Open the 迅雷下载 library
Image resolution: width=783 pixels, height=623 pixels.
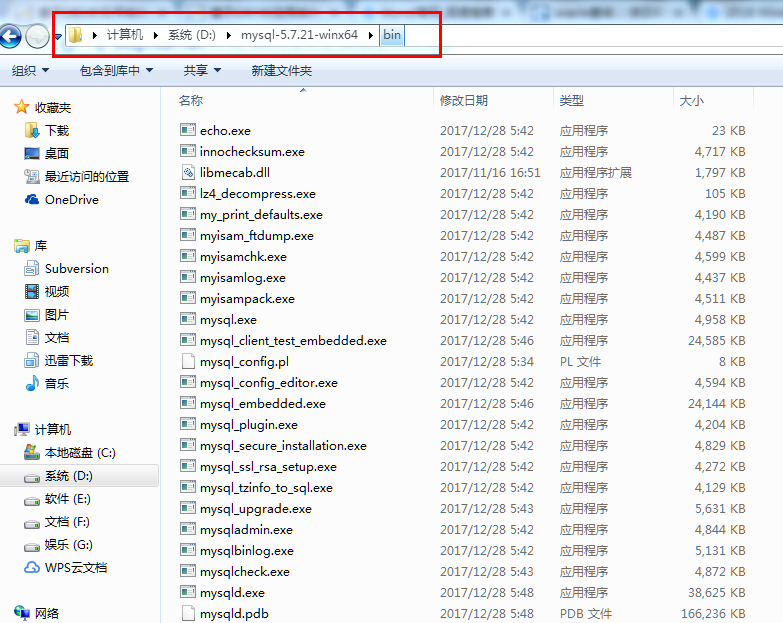click(58, 360)
